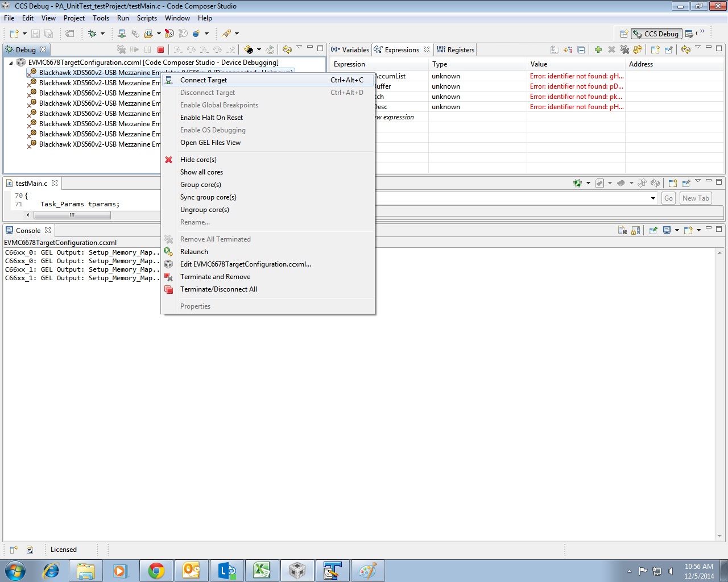Click Remove All Expressions double-X icon
The image size is (728, 582).
coord(624,50)
